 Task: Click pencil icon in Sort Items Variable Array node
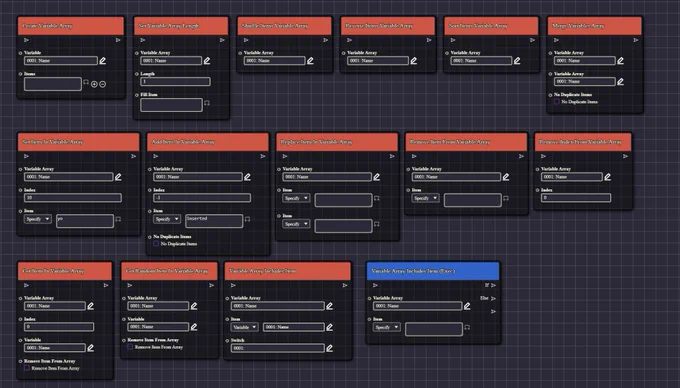tap(517, 61)
